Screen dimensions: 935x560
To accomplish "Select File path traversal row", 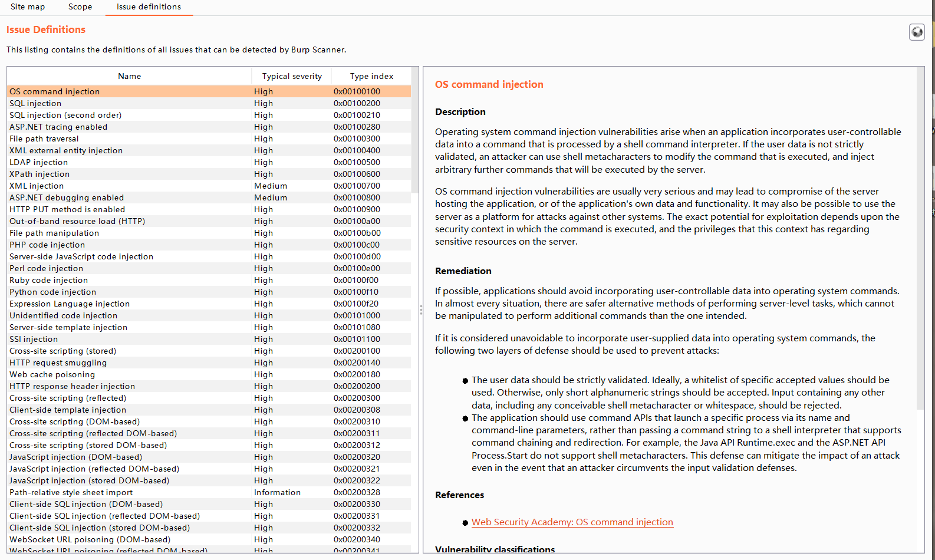I will coord(209,139).
